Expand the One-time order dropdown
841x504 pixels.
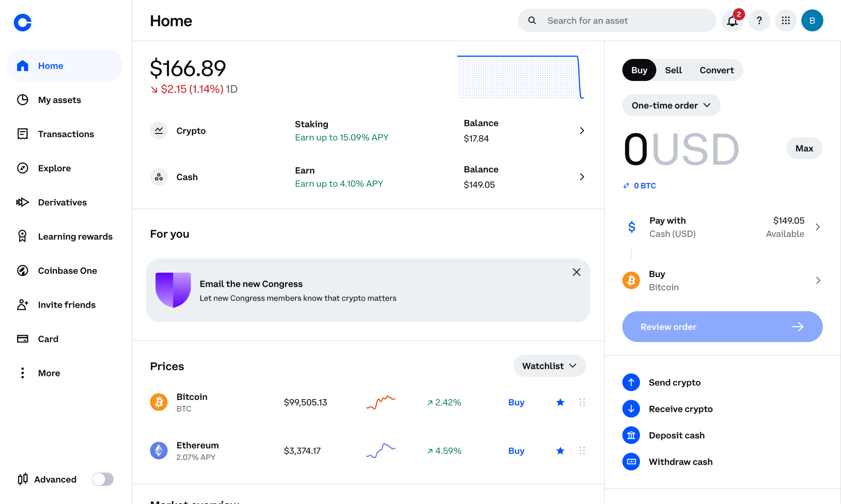point(671,106)
